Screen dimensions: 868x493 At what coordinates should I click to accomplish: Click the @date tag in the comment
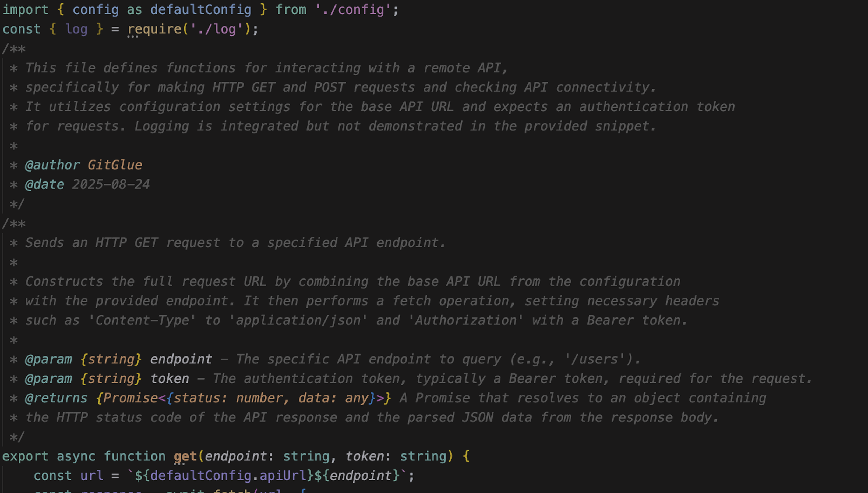(45, 184)
